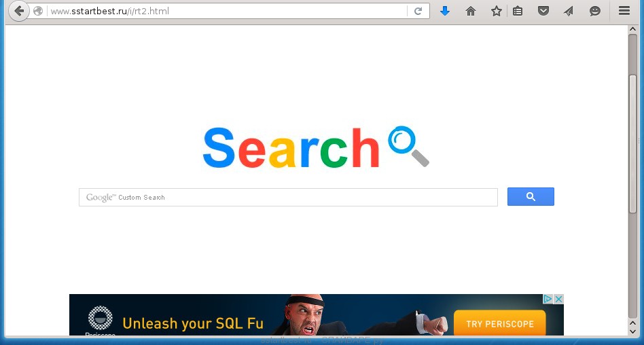Reload the page with the refresh icon
This screenshot has width=644, height=345.
coord(418,11)
